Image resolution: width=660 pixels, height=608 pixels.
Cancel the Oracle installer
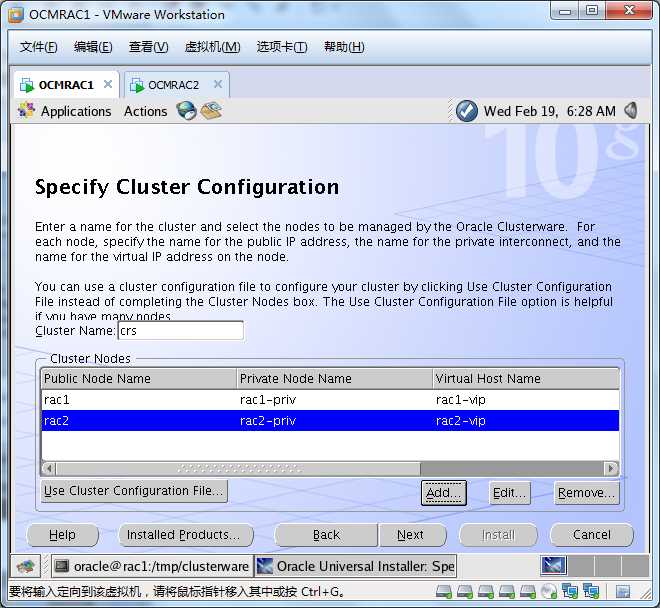(x=591, y=535)
